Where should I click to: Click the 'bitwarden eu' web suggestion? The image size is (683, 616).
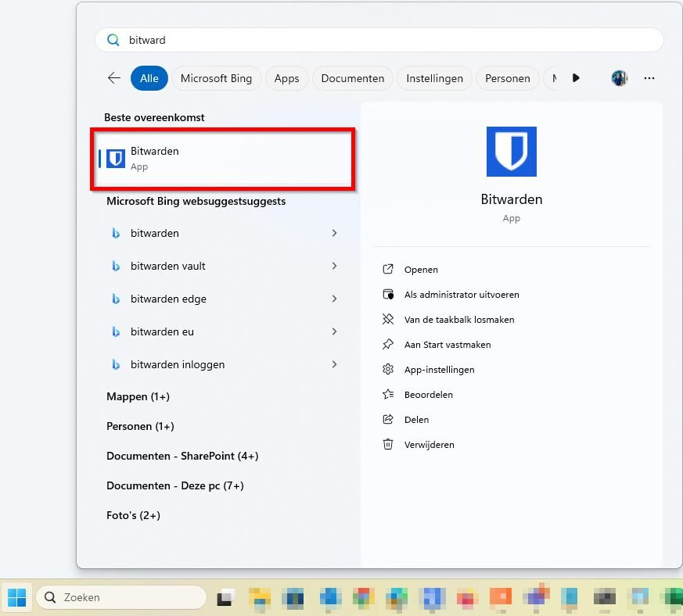(162, 331)
